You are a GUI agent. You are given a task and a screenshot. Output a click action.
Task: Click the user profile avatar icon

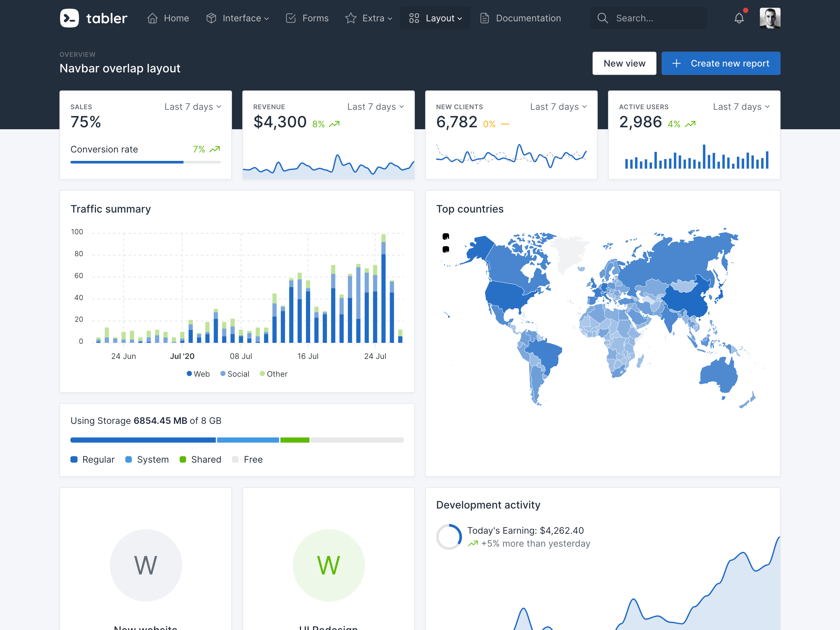[x=770, y=18]
